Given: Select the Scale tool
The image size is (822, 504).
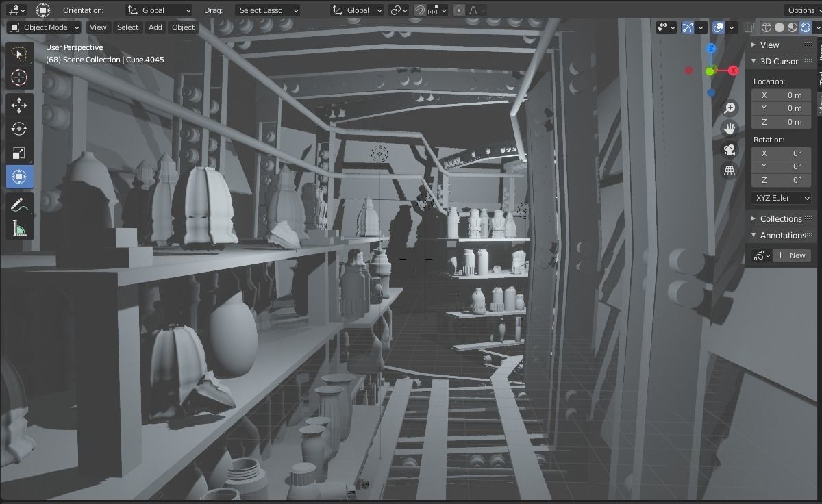Looking at the screenshot, I should point(19,153).
